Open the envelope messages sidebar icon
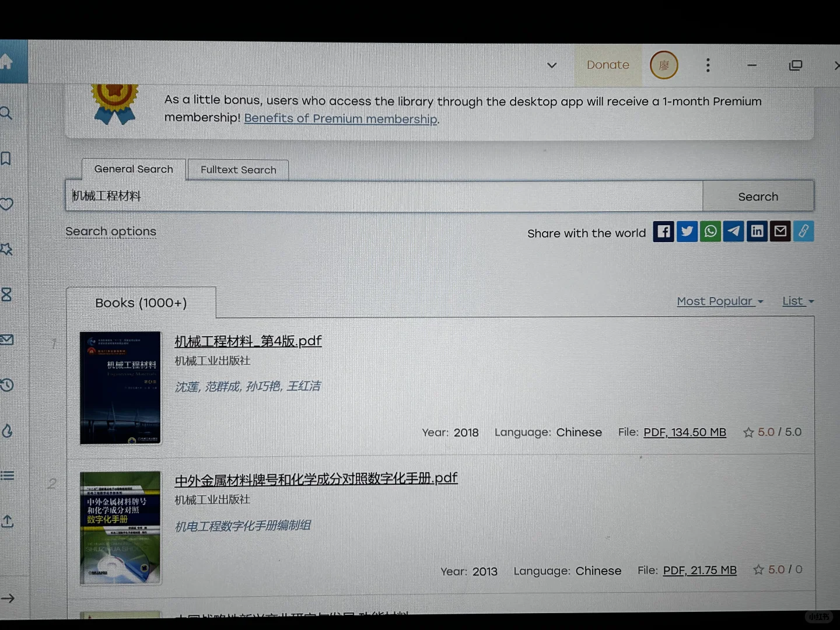This screenshot has width=840, height=630. (x=7, y=339)
